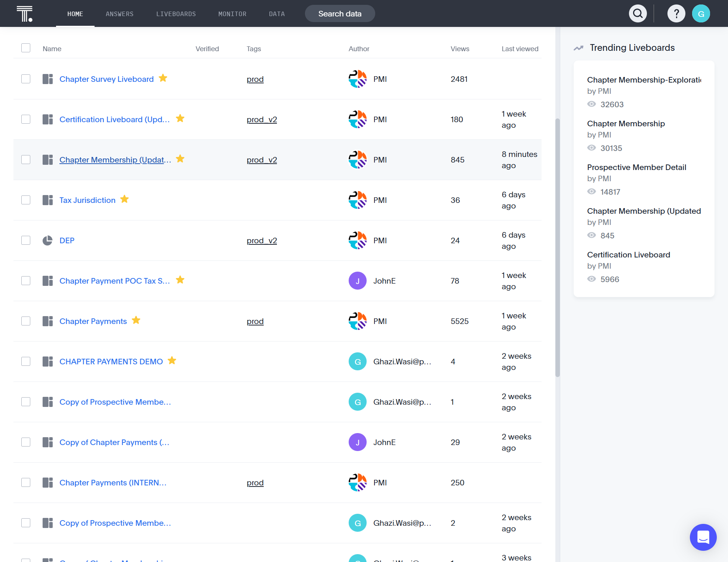Click liveboard icon beside Tax Jurisdiction
728x562 pixels.
coord(47,200)
